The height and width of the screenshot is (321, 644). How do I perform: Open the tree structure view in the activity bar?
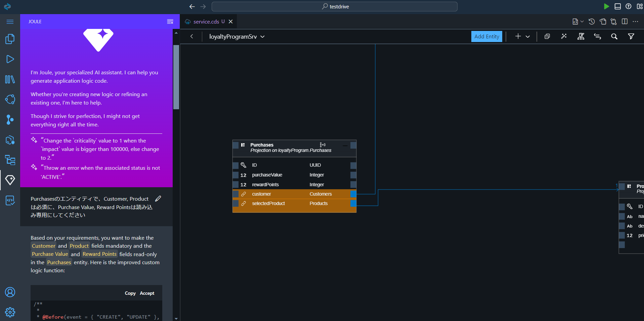click(10, 160)
